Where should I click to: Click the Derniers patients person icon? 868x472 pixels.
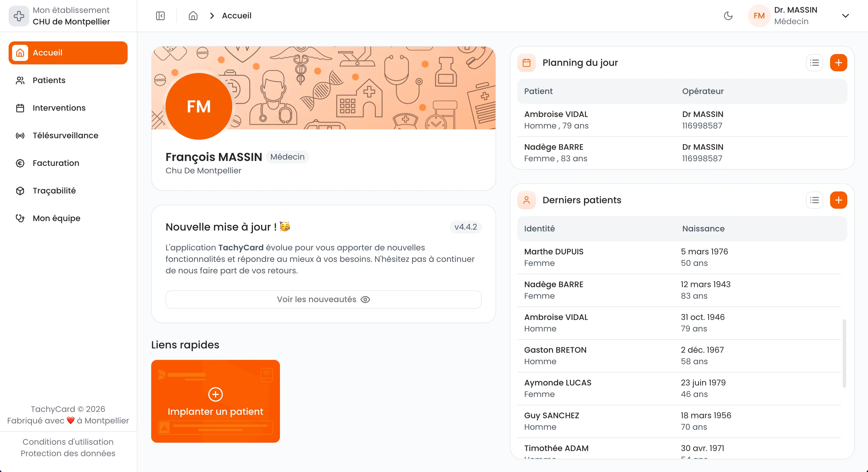pyautogui.click(x=526, y=200)
